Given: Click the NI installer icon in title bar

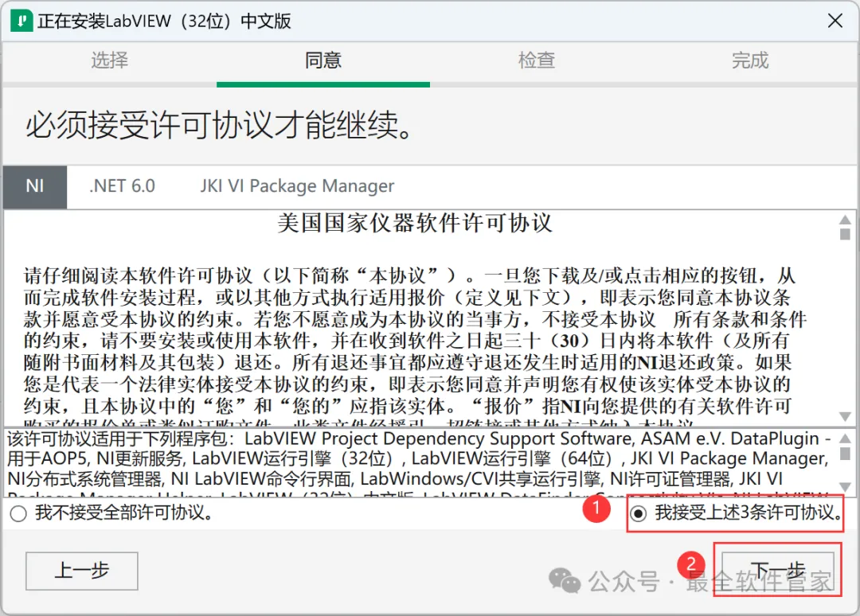Looking at the screenshot, I should [21, 21].
